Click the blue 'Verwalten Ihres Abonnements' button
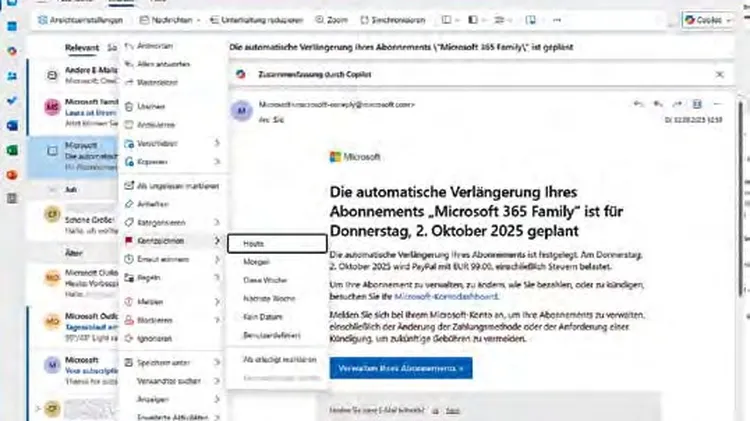 click(x=400, y=368)
